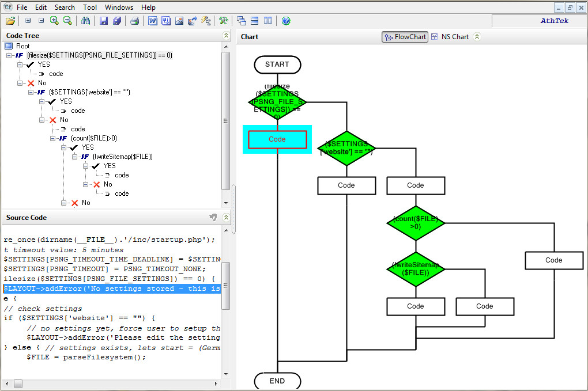The height and width of the screenshot is (391, 588).
Task: Export the chart to Visio
Action: [x=166, y=20]
